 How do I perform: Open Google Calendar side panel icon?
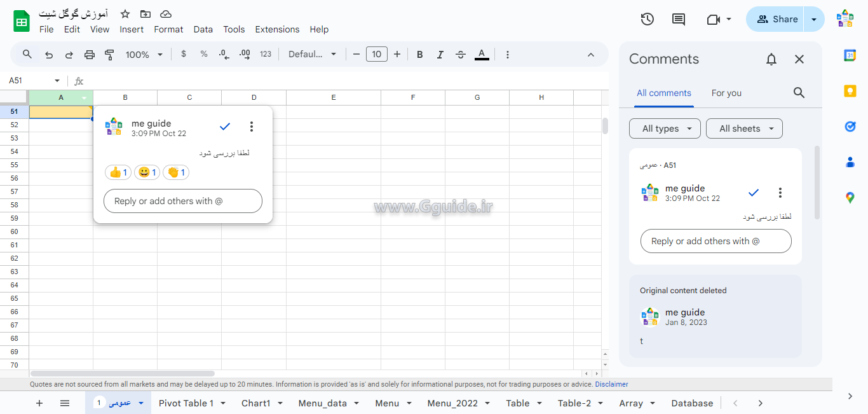(850, 55)
